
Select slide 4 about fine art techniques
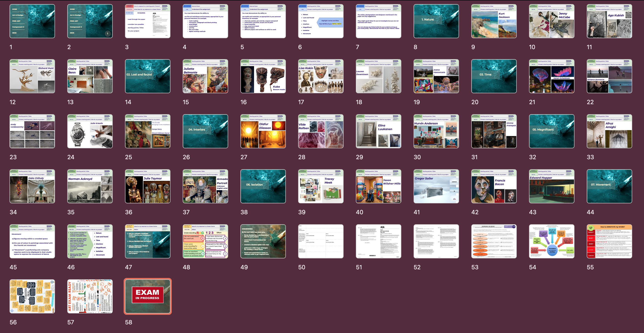pyautogui.click(x=205, y=21)
